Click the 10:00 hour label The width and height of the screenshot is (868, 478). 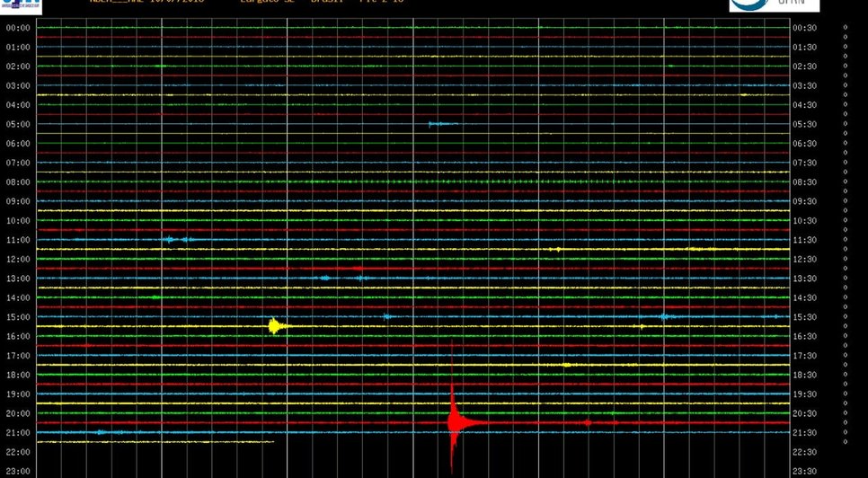(18, 221)
